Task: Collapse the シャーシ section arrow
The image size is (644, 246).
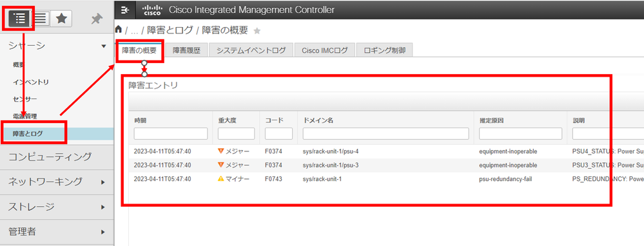Action: point(104,46)
